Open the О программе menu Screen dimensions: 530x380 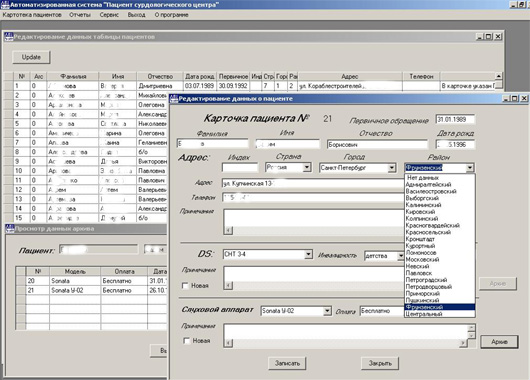click(171, 15)
